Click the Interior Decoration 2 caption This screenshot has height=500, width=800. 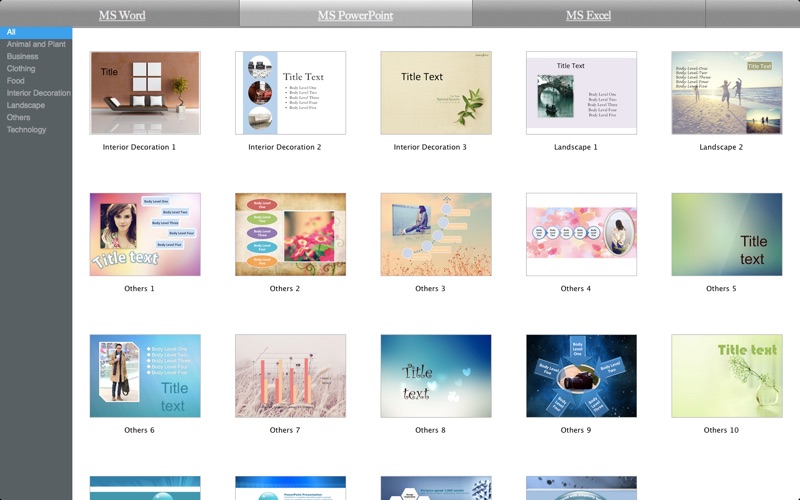pos(285,147)
